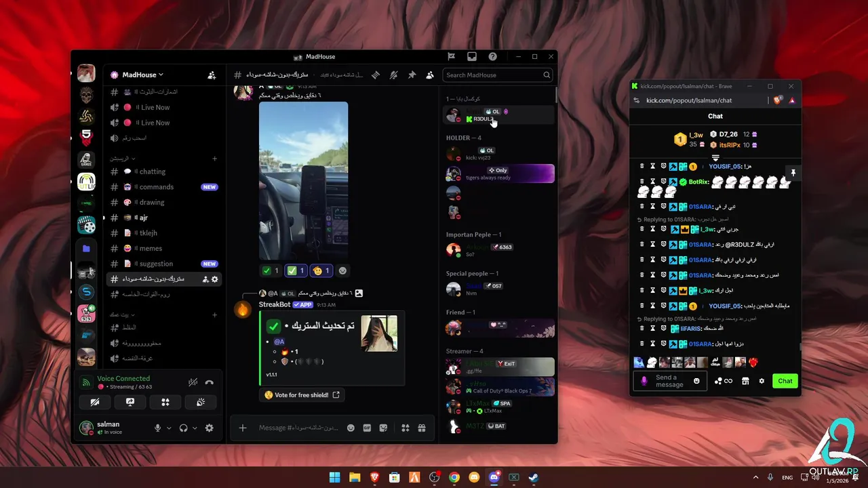Open StreakBot embed thumbnail image

[x=379, y=333]
